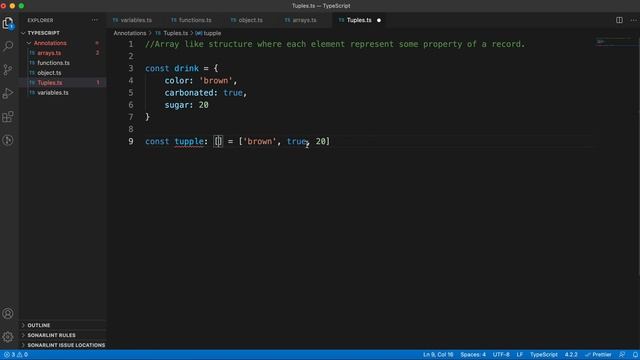Click the 'drink' variable on line 3
This screenshot has height=360, width=640.
click(x=187, y=69)
